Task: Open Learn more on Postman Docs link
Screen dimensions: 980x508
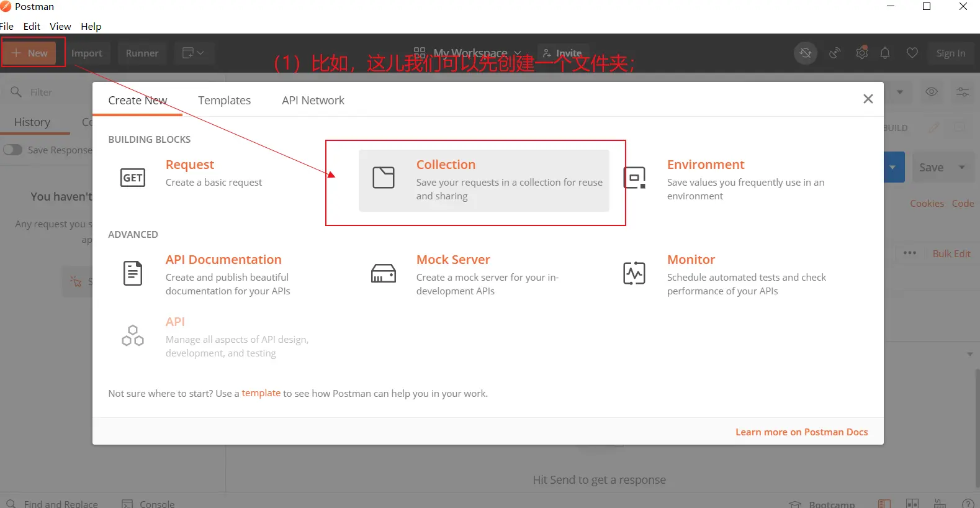Action: pyautogui.click(x=802, y=432)
